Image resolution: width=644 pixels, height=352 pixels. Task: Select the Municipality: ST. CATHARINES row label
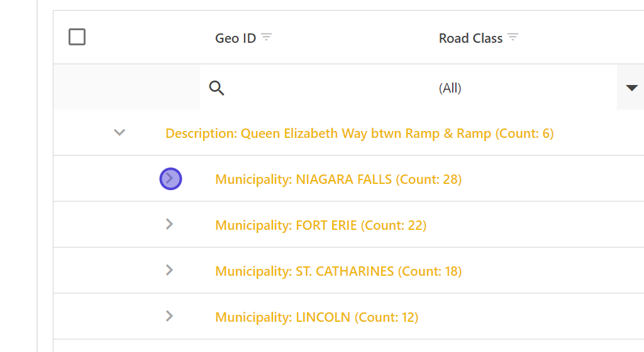click(338, 271)
